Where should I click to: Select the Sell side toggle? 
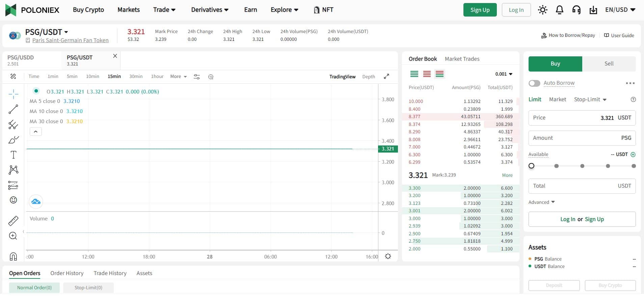(x=609, y=64)
